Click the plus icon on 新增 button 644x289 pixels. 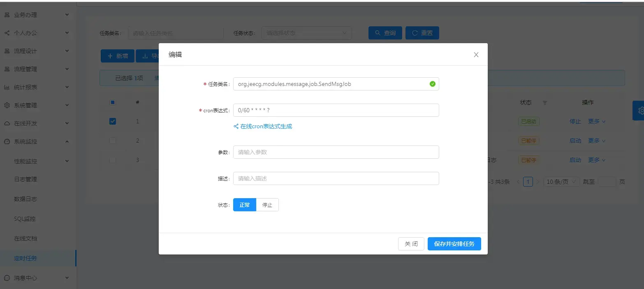(x=110, y=56)
